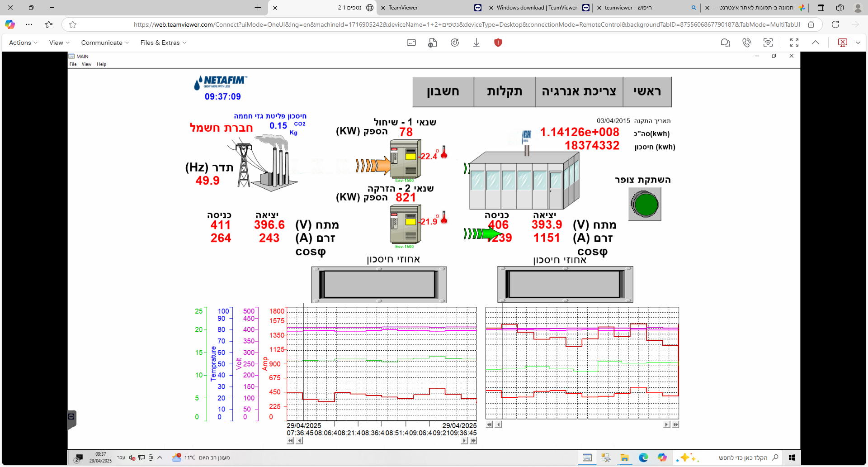Viewport: 868px width, 467px height.
Task: Take a remote session screenshot
Action: pyautogui.click(x=768, y=43)
